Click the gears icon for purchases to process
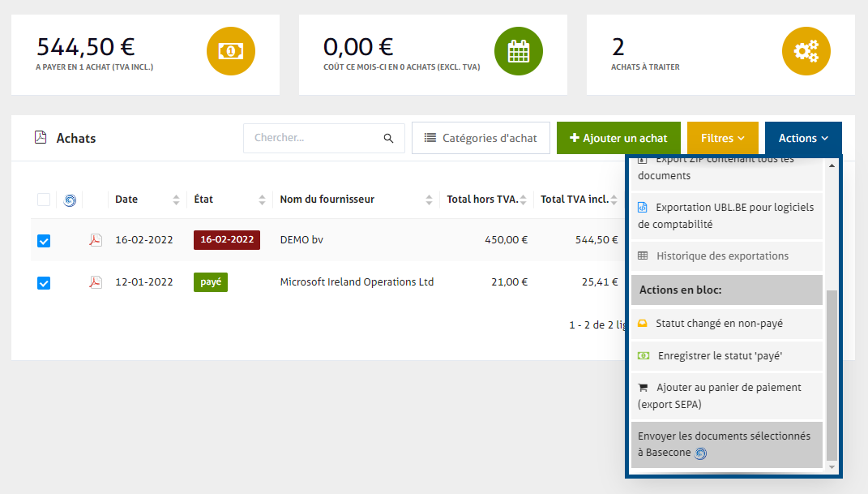 (806, 51)
